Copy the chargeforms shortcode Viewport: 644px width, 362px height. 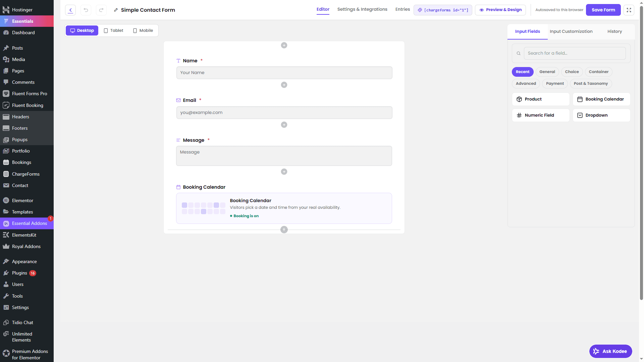[x=443, y=10]
